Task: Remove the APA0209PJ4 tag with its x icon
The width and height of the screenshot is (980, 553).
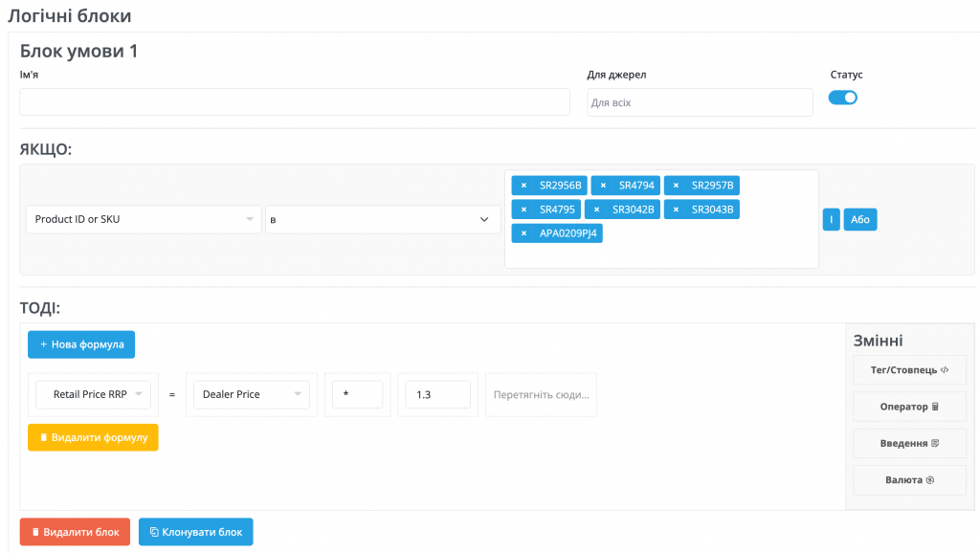Action: point(523,233)
